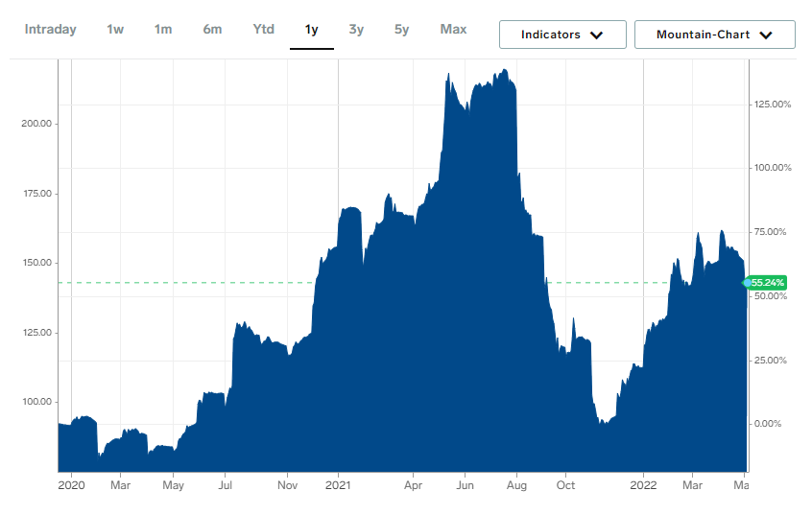Click the Aug label on time axis

516,485
